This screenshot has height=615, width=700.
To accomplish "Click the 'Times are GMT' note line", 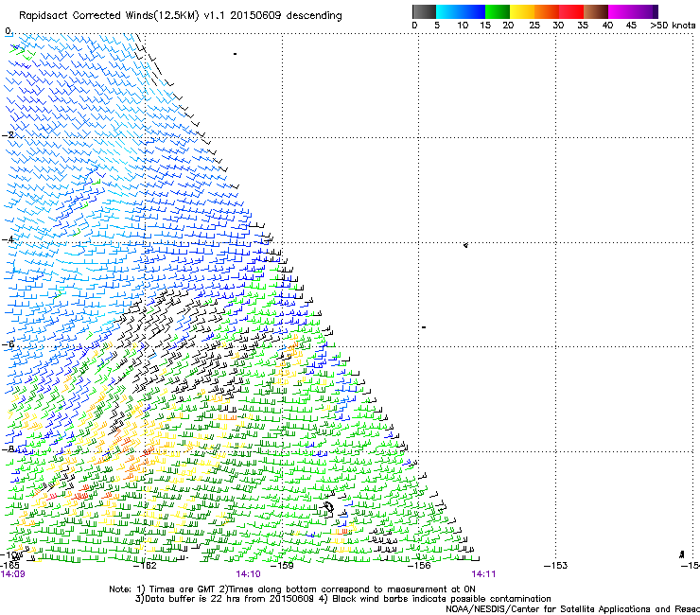I will pos(292,589).
